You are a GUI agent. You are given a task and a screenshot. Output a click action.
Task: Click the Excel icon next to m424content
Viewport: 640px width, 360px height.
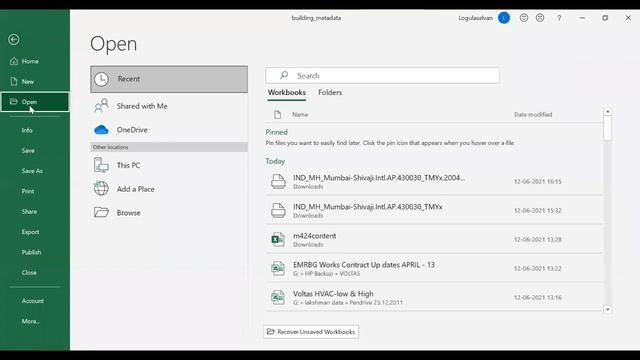tap(278, 240)
